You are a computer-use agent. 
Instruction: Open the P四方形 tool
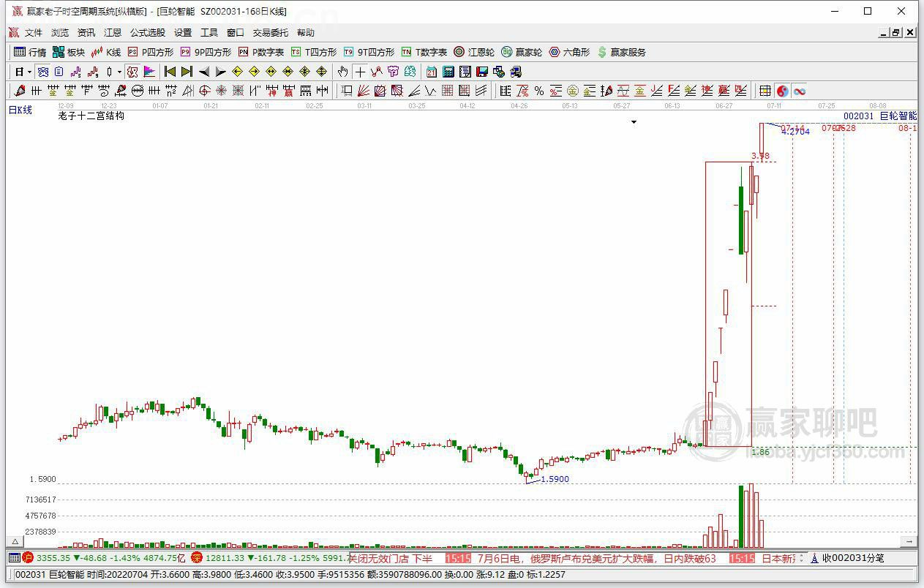click(x=151, y=52)
